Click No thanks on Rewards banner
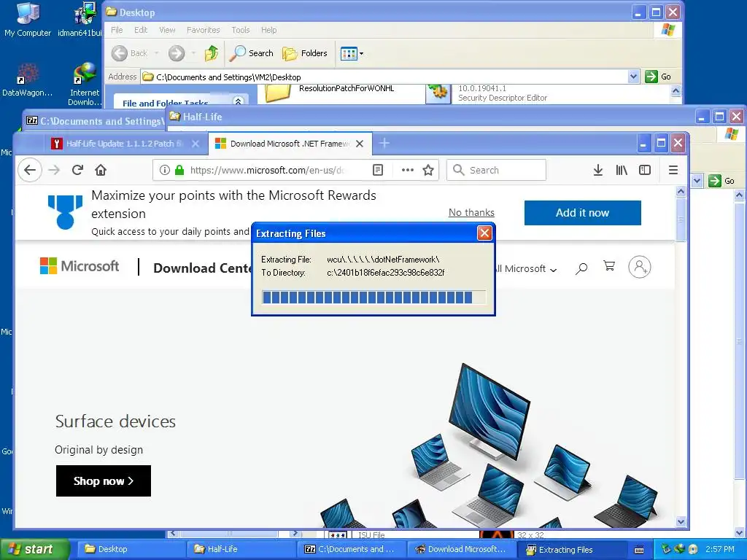747x560 pixels. (471, 212)
